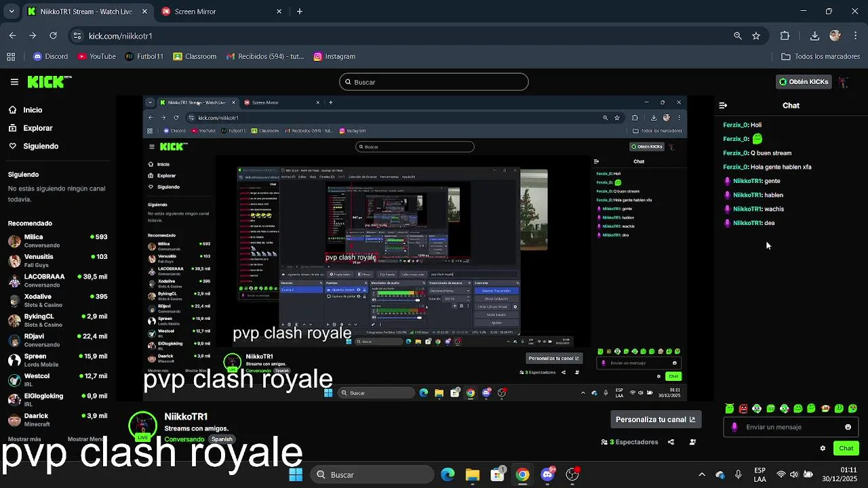
Task: Open Chrome profile avatar in toolbar
Action: pos(835,36)
